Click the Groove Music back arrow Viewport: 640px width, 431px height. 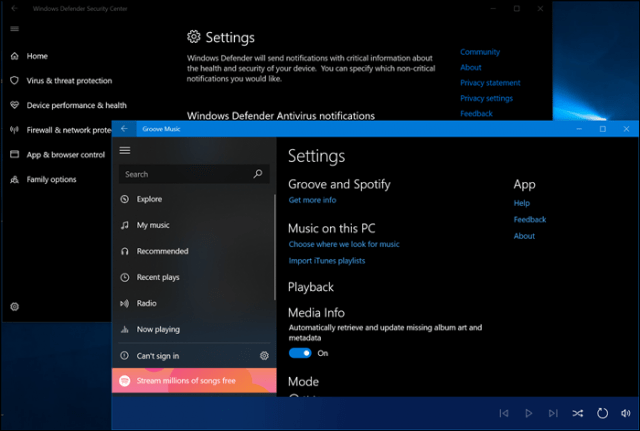pos(124,129)
